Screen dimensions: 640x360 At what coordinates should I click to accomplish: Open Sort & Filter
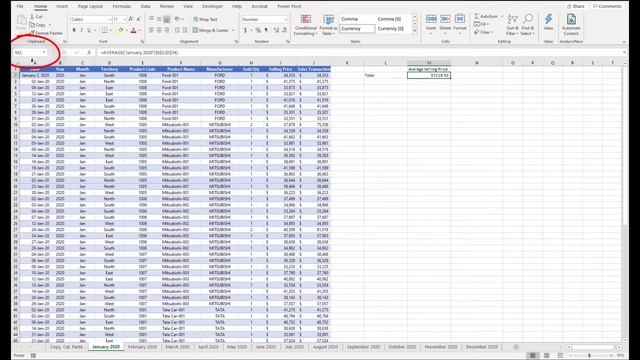click(x=512, y=24)
